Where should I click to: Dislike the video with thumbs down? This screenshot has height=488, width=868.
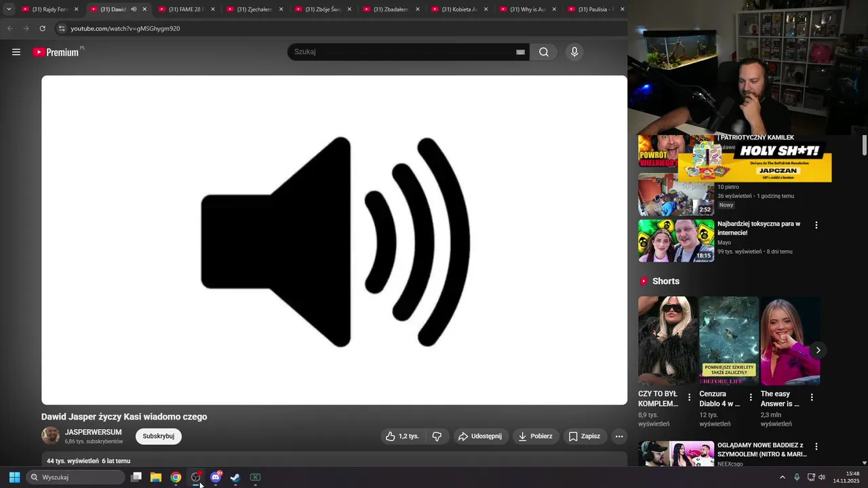[x=437, y=436]
